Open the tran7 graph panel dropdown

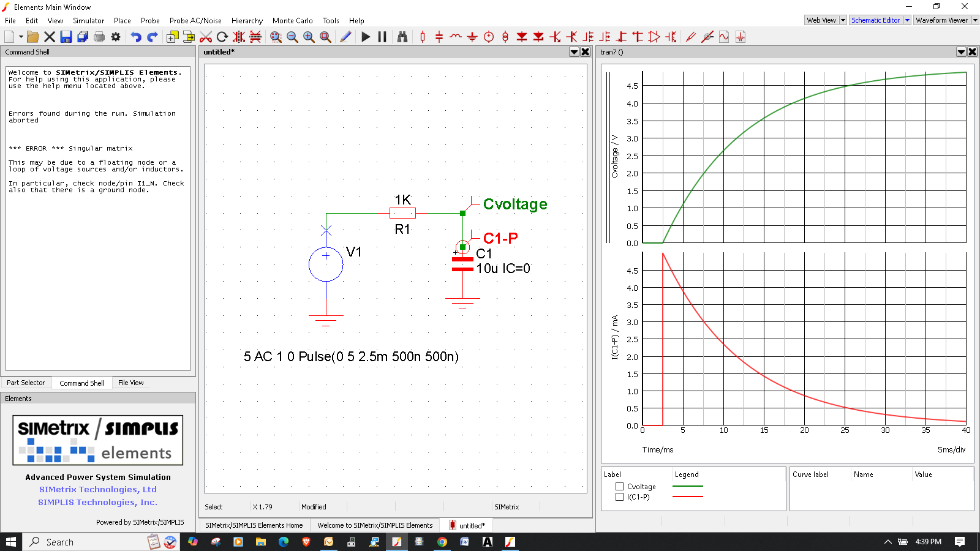tap(962, 52)
